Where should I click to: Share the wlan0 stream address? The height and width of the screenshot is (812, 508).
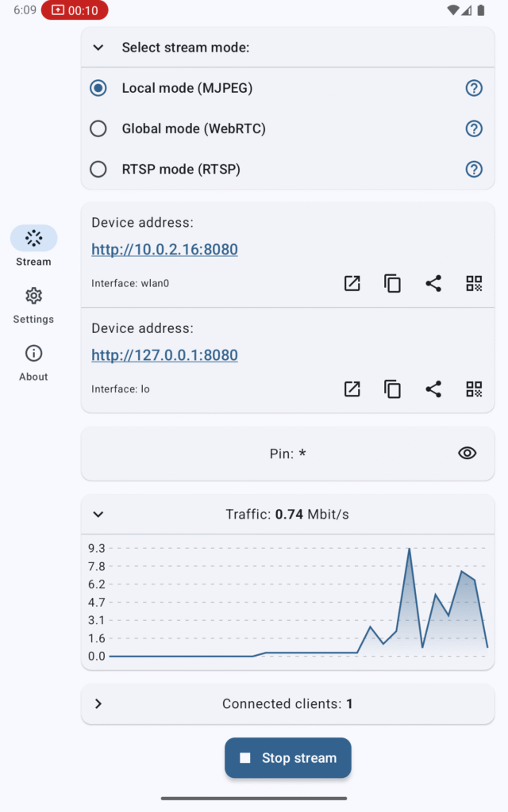coord(433,283)
